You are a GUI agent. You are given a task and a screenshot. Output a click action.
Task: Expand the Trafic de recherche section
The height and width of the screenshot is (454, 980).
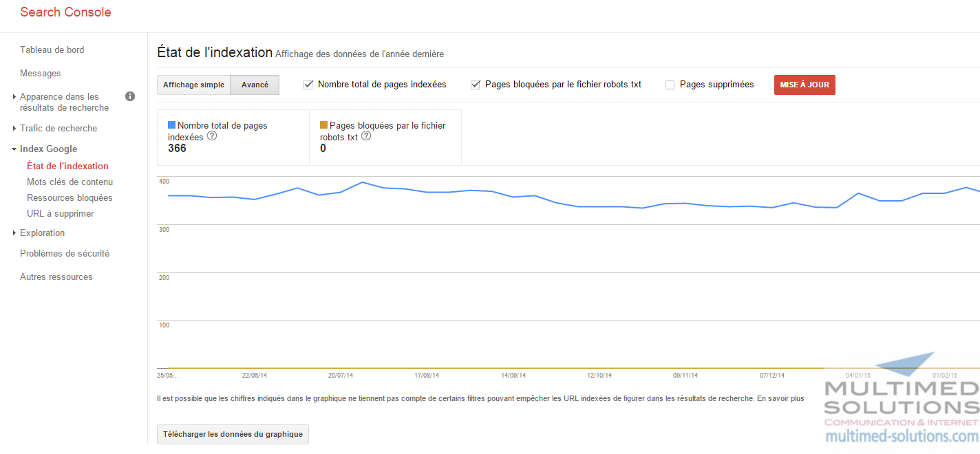(14, 129)
